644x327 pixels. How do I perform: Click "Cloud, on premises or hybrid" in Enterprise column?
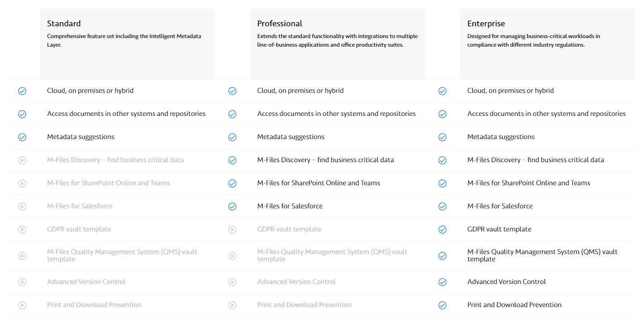point(510,91)
